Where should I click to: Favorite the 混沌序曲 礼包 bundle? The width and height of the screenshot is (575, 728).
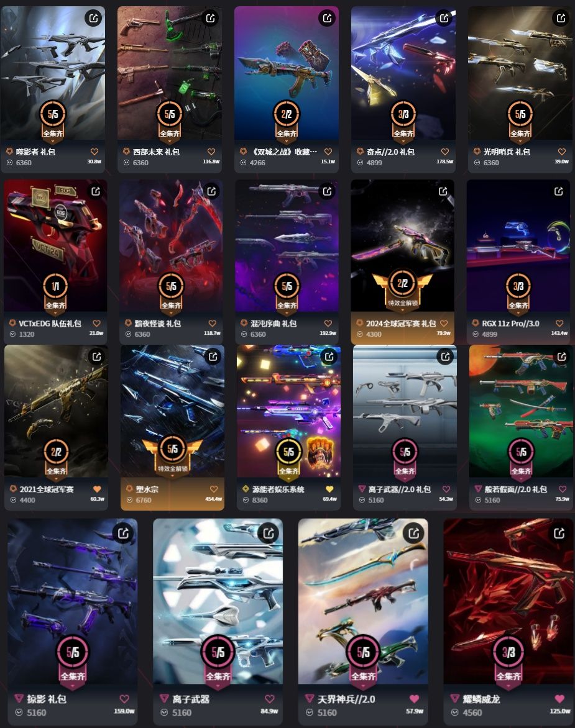pos(328,323)
